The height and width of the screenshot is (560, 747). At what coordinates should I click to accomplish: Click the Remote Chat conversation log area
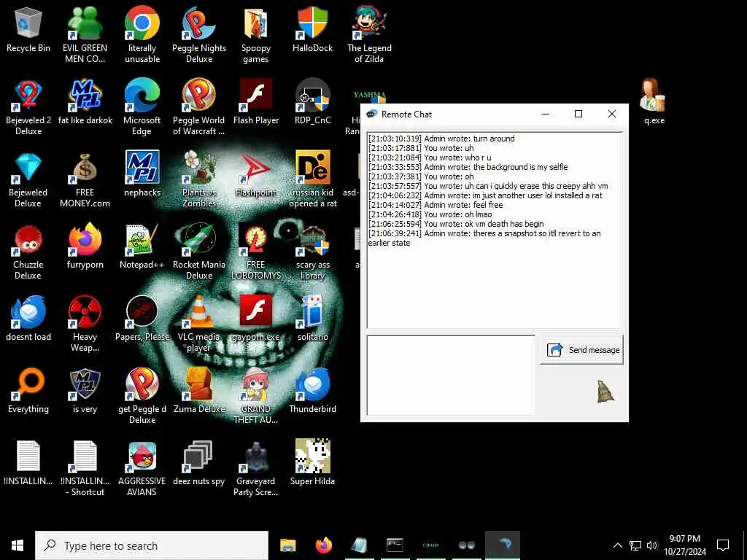pyautogui.click(x=495, y=230)
